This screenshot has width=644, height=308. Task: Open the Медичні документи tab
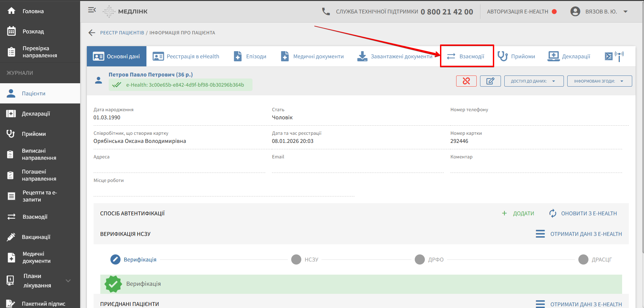[312, 56]
